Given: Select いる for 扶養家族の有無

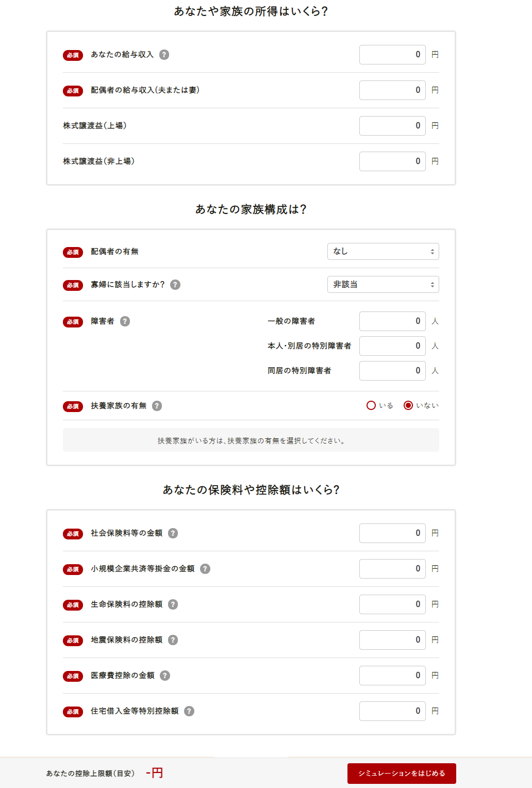Looking at the screenshot, I should point(371,405).
